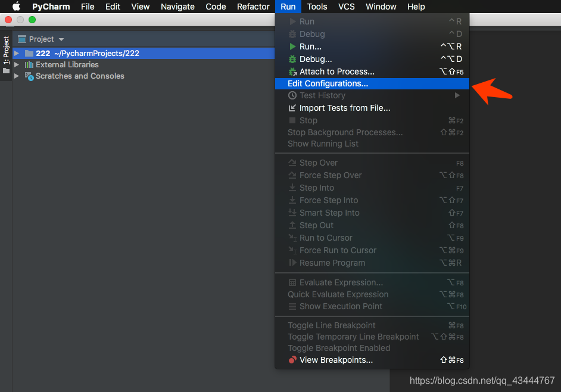Click the Attach to Process bug icon
Viewport: 561px width, 392px height.
tap(292, 71)
